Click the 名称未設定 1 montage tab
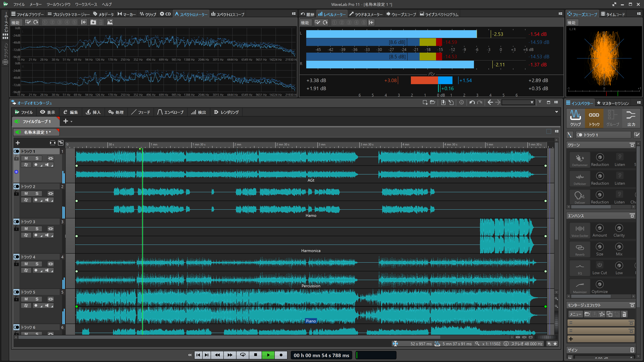This screenshot has width=644, height=362. (36, 132)
